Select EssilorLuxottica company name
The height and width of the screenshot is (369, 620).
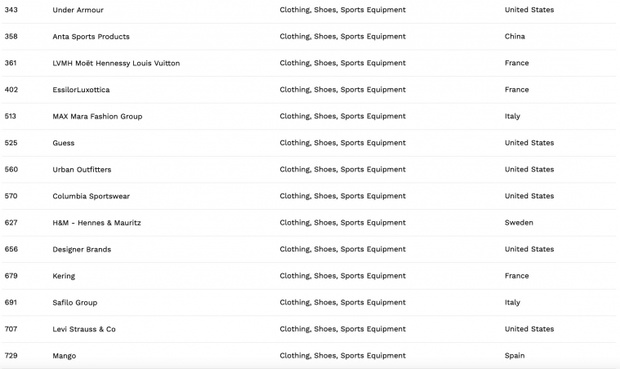pos(81,90)
